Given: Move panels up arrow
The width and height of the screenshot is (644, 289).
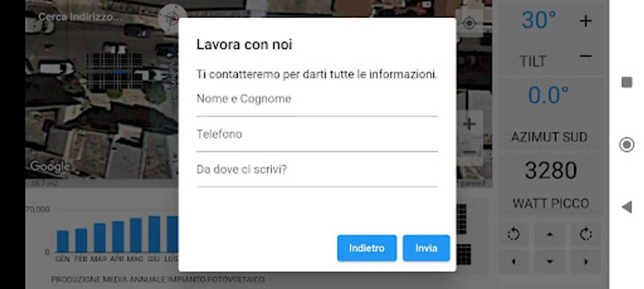Looking at the screenshot, I should point(549,234).
